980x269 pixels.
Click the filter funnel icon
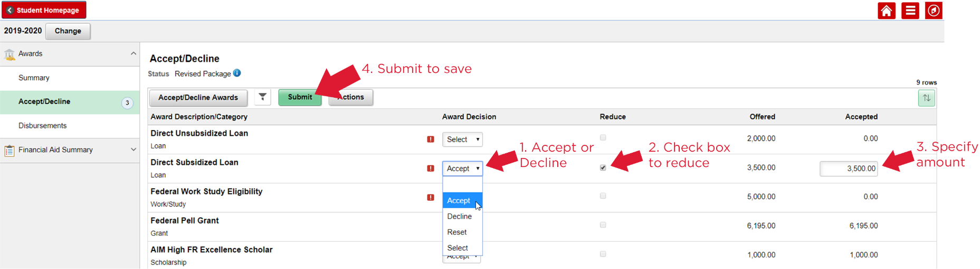point(262,97)
